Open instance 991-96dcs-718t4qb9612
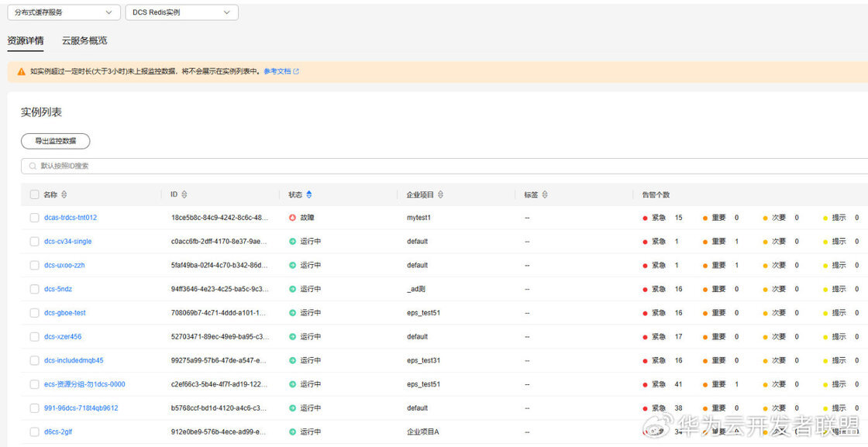Screen dimensions: 868x447 pos(81,408)
